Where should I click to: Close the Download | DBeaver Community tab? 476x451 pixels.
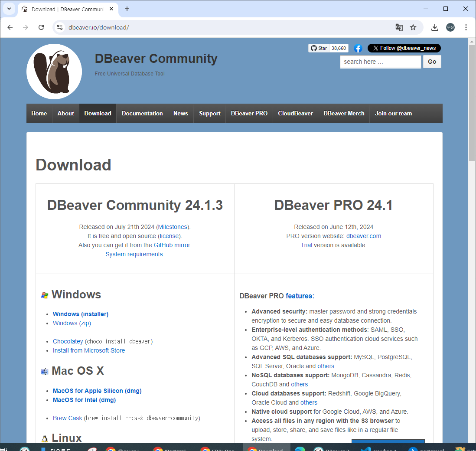[111, 9]
